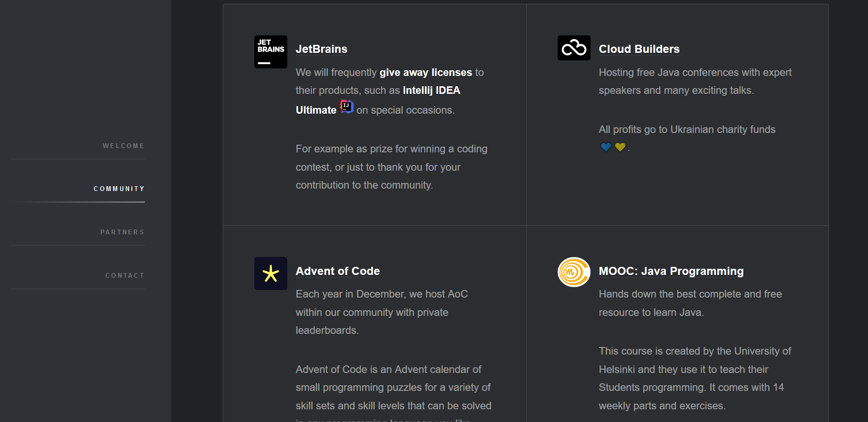The image size is (868, 422).
Task: Open the JetBrains heading link
Action: click(322, 49)
